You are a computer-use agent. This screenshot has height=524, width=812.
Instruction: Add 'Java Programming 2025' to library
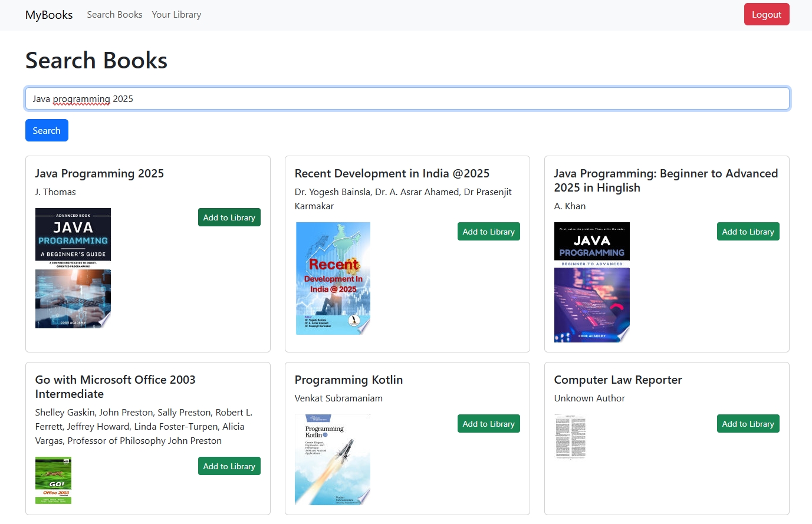(229, 217)
